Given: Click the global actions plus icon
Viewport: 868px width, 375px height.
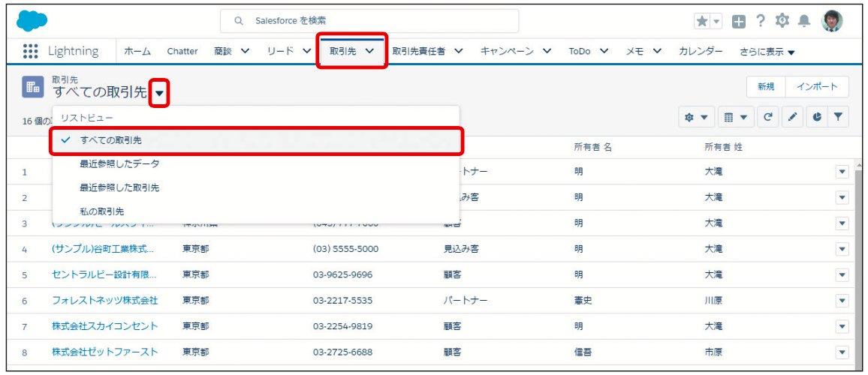Looking at the screenshot, I should point(738,21).
